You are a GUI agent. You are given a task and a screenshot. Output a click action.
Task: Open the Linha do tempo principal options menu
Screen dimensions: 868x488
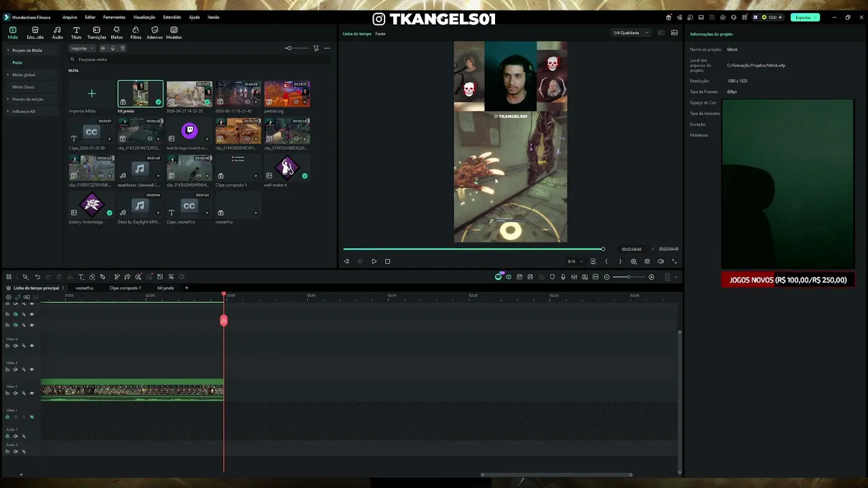tap(63, 288)
